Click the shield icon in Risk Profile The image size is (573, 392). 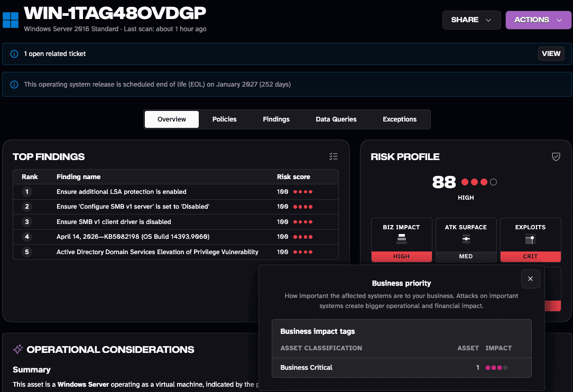point(556,157)
